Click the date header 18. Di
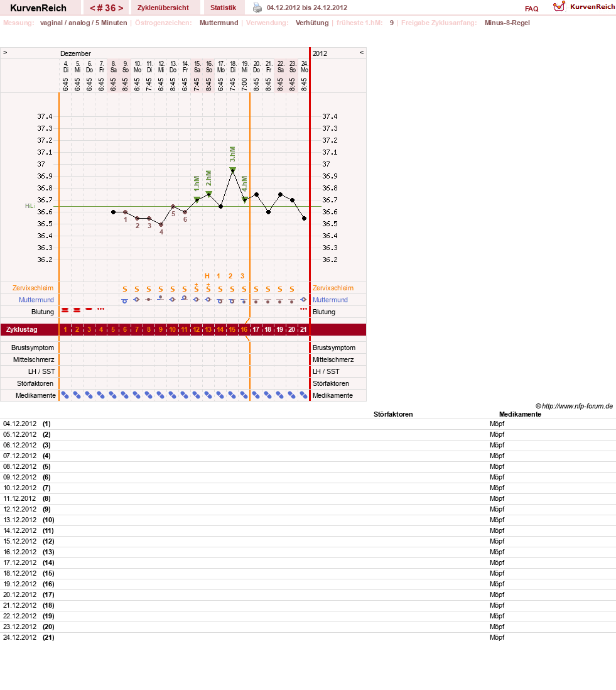Viewport: 616px width, 690px height. pos(233,67)
